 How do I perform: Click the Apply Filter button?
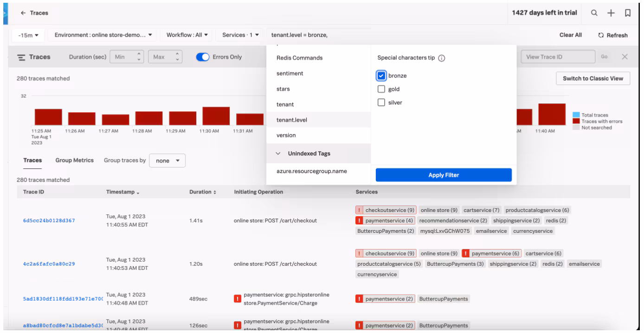(x=444, y=175)
